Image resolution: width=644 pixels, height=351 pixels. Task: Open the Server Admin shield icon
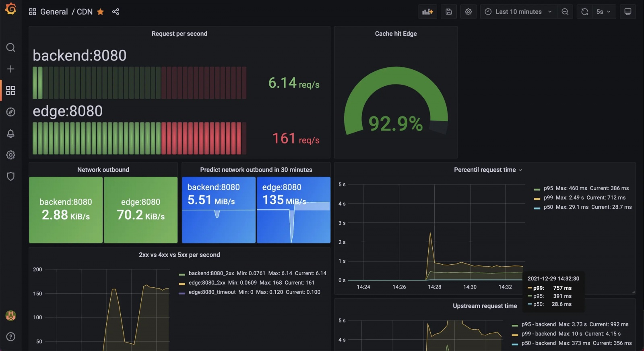point(11,177)
